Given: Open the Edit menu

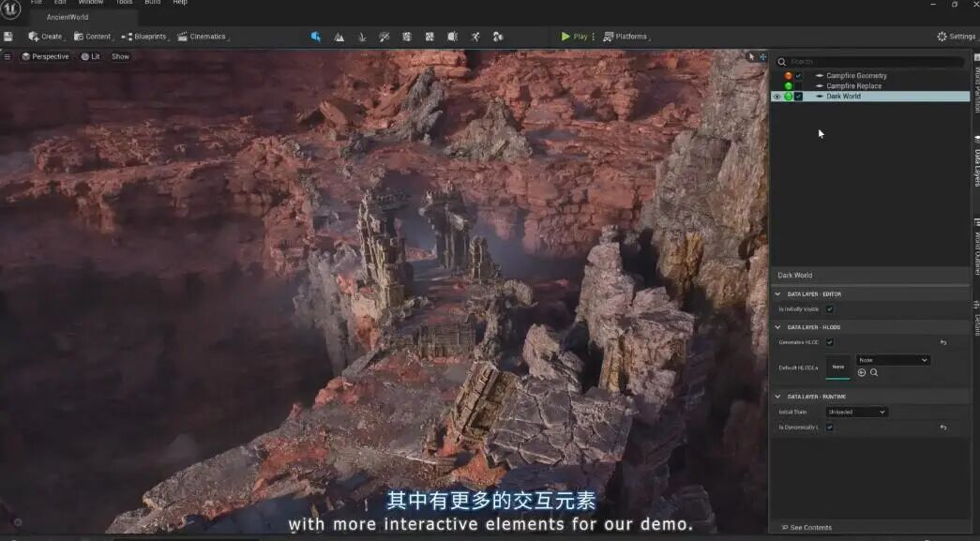Looking at the screenshot, I should 60,3.
